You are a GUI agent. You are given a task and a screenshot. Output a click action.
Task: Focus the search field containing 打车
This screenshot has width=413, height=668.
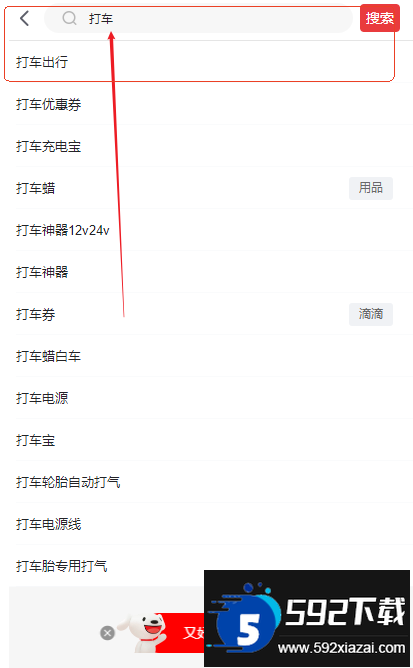tap(198, 19)
